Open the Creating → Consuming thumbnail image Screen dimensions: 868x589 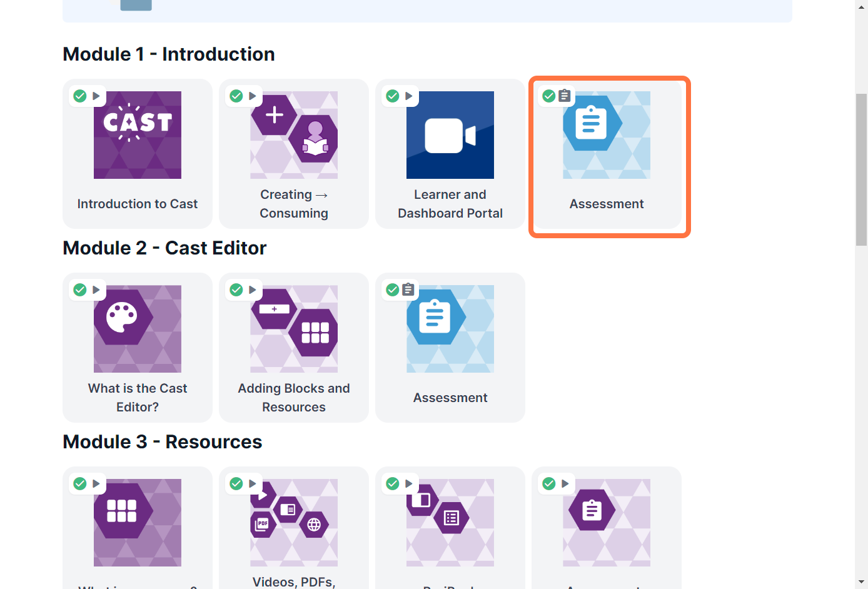294,135
